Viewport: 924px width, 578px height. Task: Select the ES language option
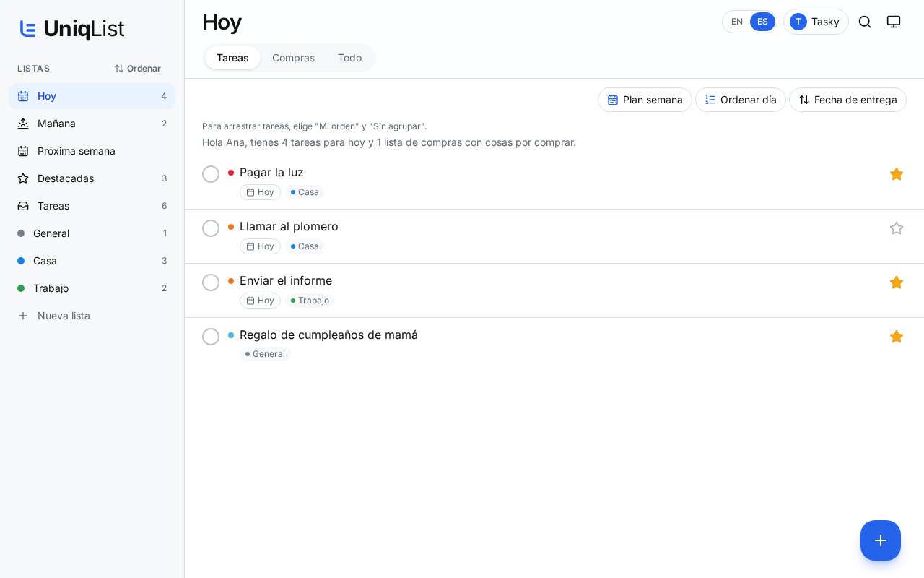[762, 22]
